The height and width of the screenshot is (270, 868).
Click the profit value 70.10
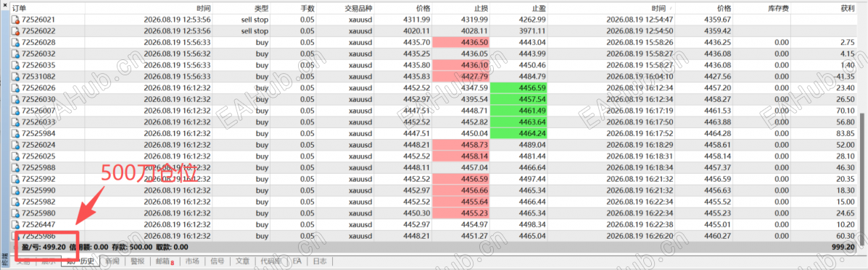point(846,111)
